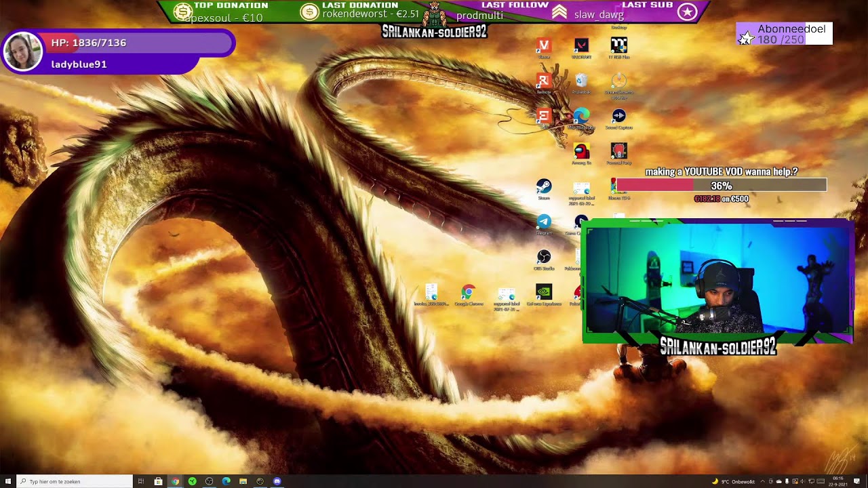Image resolution: width=868 pixels, height=488 pixels.
Task: Open the weather widget "9°C Onbewolkt"
Action: click(x=734, y=481)
